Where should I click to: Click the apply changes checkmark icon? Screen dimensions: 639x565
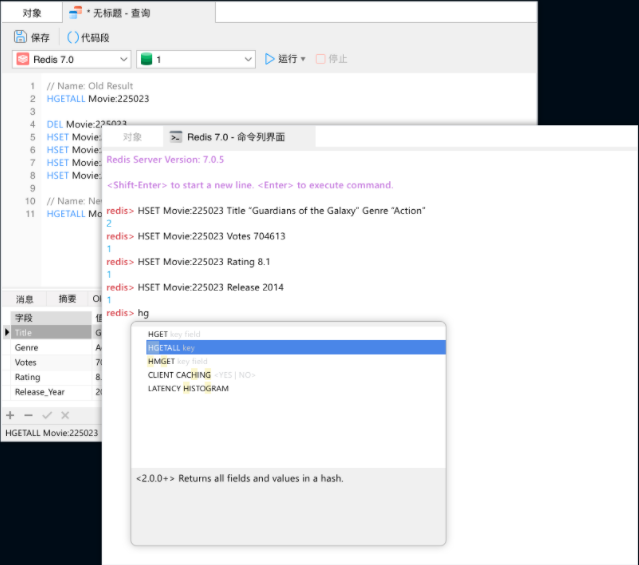pyautogui.click(x=47, y=415)
